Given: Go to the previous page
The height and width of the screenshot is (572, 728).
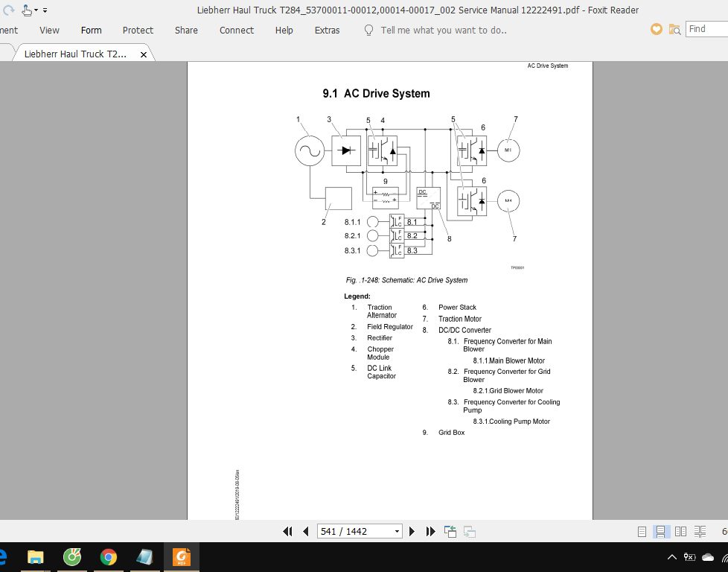Looking at the screenshot, I should click(x=305, y=531).
